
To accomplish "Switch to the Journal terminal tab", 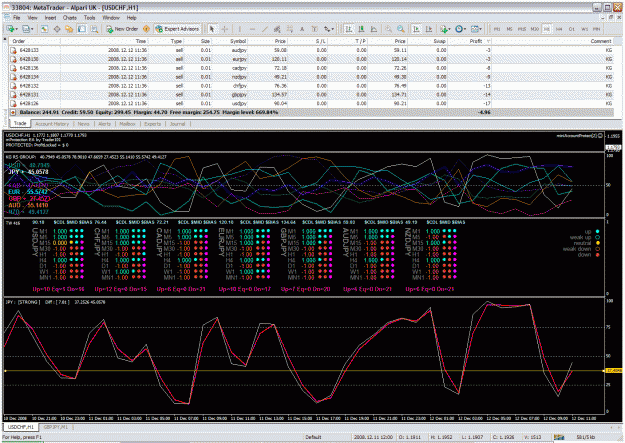I will (x=177, y=124).
